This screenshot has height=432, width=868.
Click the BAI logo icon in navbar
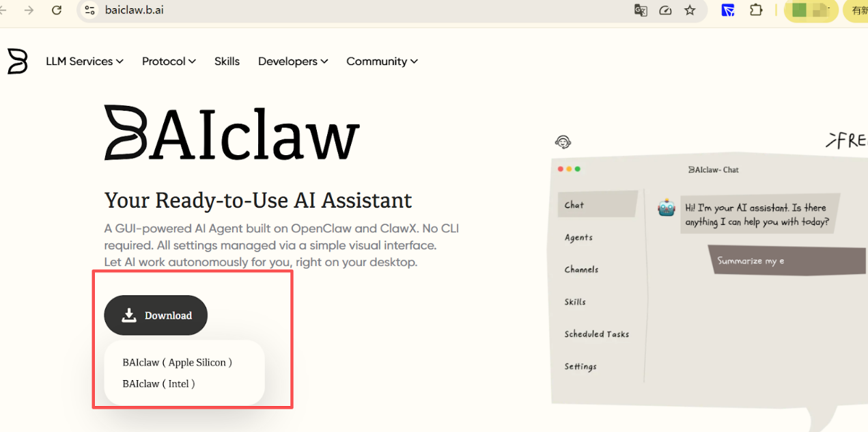pos(18,61)
